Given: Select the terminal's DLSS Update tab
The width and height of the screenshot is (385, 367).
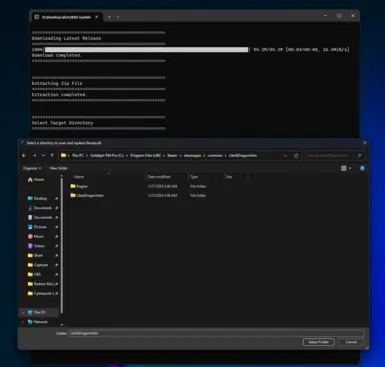Looking at the screenshot, I should 67,17.
